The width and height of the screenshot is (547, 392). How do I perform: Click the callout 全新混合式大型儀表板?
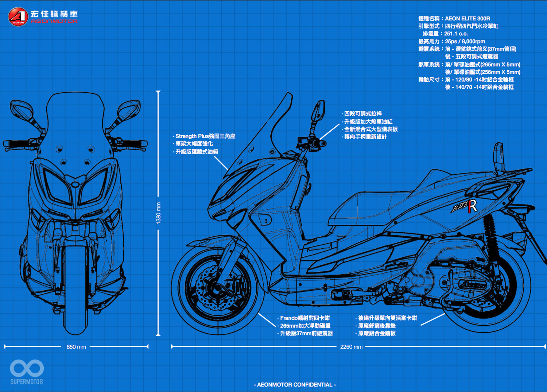click(369, 129)
